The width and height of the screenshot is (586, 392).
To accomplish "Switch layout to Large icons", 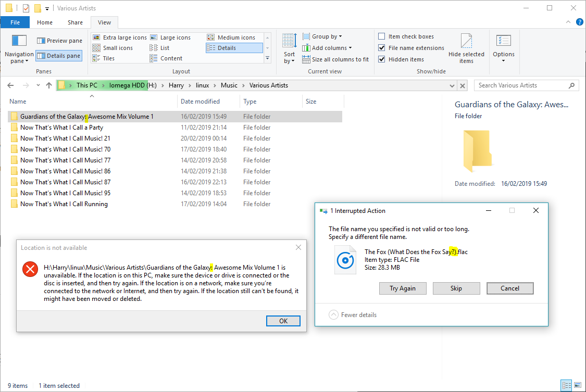I will (x=170, y=37).
